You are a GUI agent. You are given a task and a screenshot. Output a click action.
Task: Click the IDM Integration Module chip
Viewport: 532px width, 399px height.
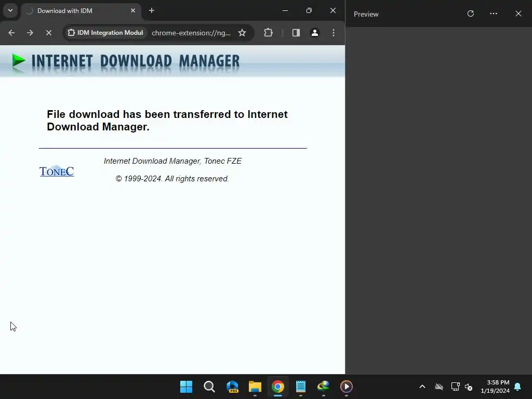pos(105,33)
